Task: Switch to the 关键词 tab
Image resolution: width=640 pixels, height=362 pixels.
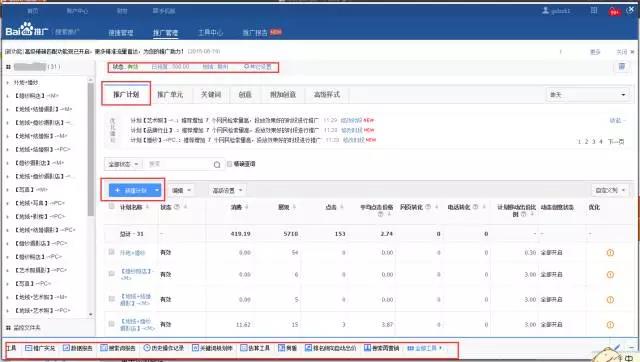Action: tap(211, 95)
